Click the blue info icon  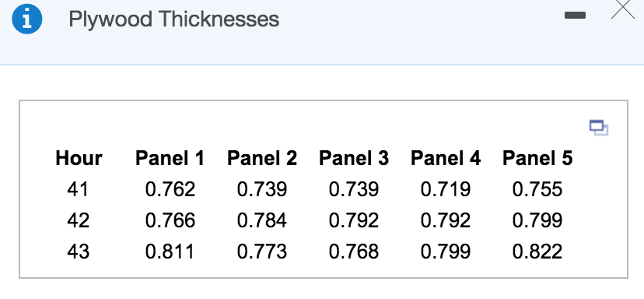click(26, 19)
